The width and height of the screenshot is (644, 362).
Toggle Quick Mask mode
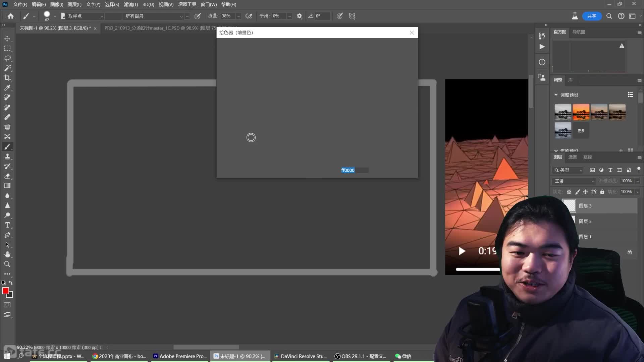[x=7, y=305]
